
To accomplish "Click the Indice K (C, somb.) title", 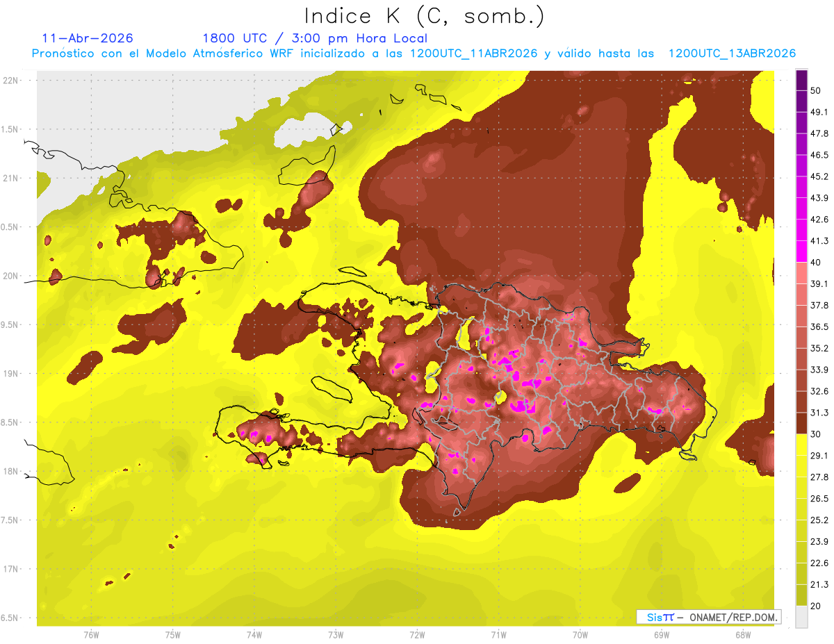I will (x=424, y=16).
